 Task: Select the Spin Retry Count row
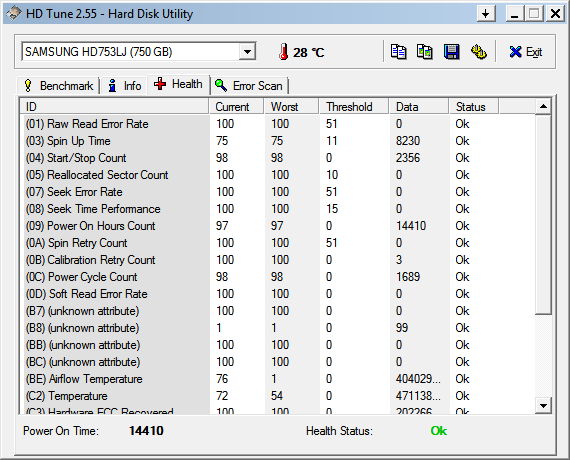pyautogui.click(x=278, y=243)
